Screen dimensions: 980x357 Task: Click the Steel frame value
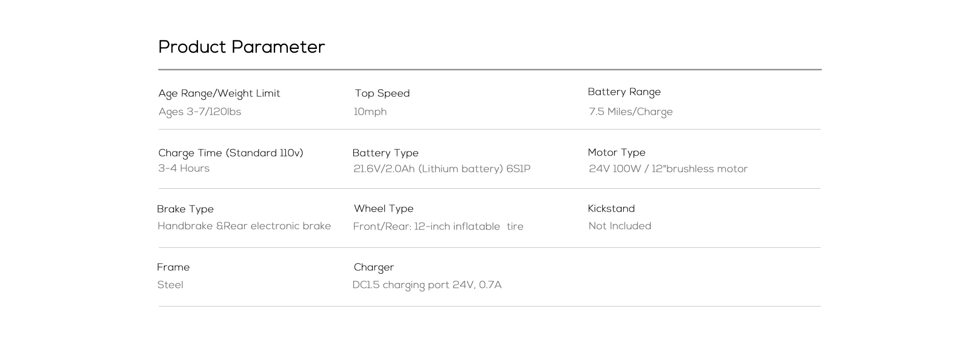click(170, 285)
